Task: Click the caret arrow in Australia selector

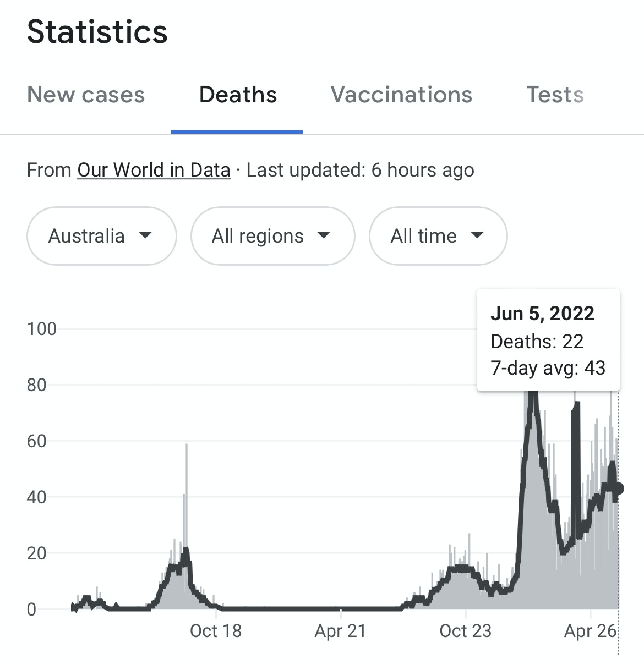Action: [145, 235]
